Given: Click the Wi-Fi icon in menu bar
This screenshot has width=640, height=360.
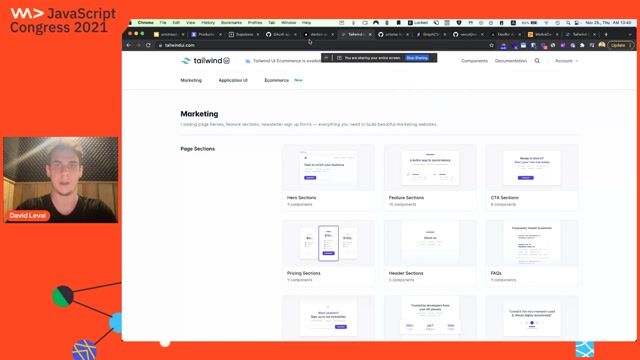Looking at the screenshot, I should (546, 23).
